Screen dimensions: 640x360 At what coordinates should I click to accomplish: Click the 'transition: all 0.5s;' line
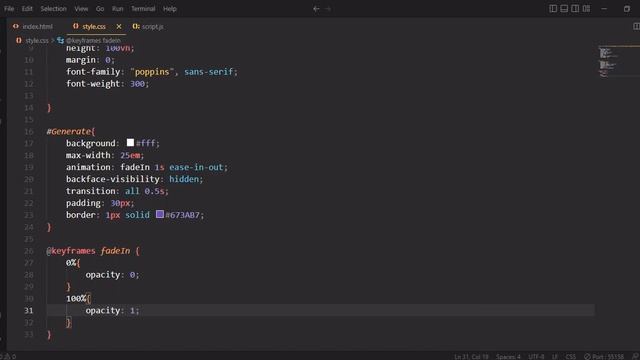pos(117,191)
